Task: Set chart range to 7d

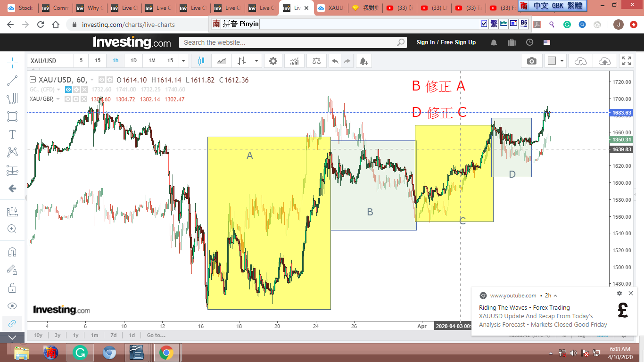Action: (114, 335)
